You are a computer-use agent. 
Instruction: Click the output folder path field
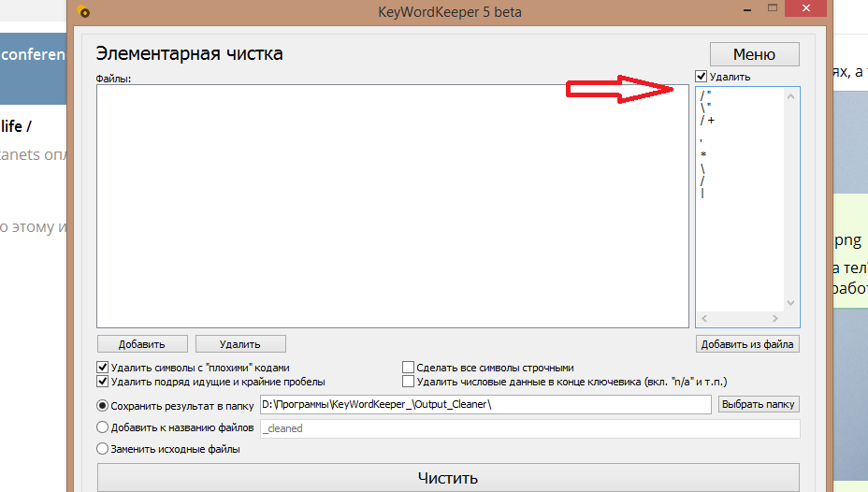485,405
